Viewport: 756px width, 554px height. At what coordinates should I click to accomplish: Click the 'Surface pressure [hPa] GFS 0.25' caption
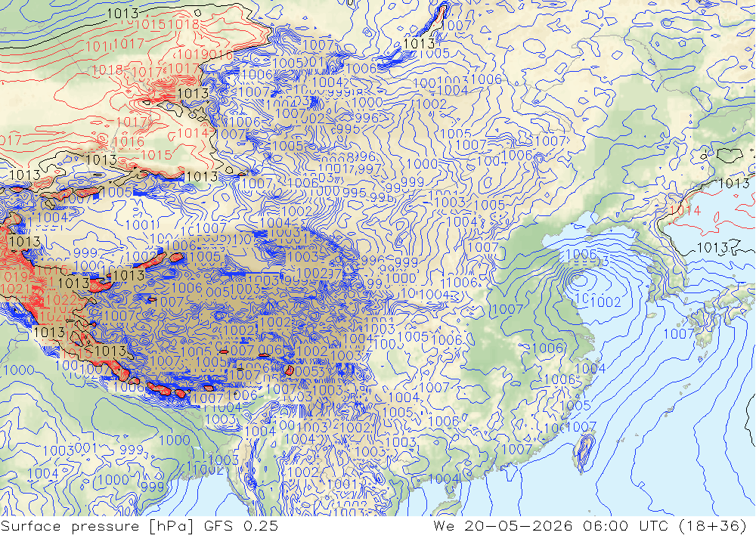(x=139, y=526)
